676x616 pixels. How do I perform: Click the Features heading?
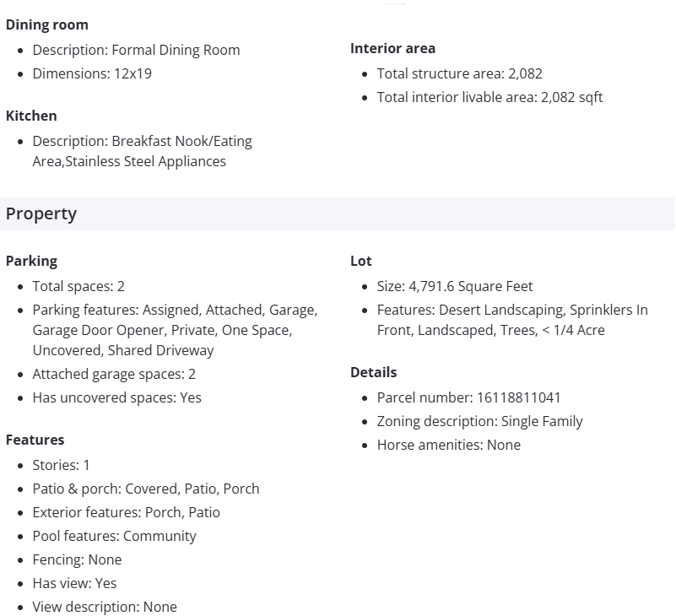35,440
